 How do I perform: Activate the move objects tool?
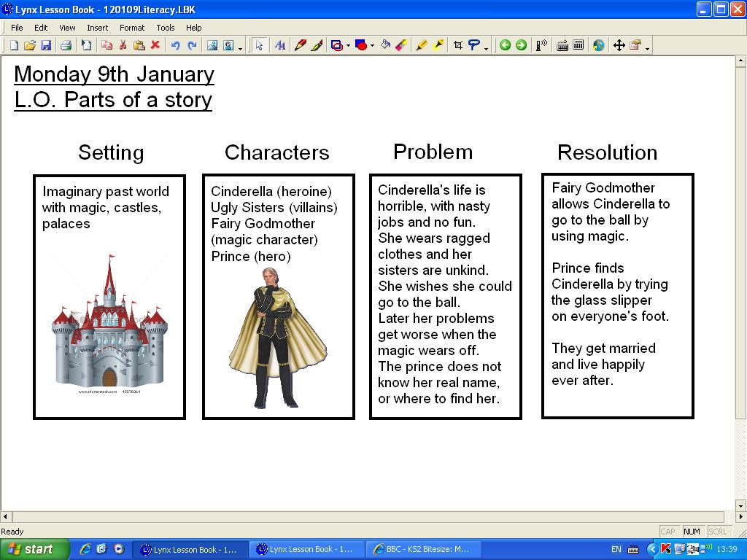[x=619, y=45]
